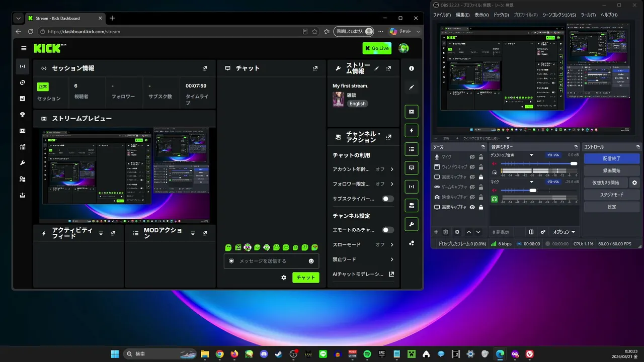Open the filter icon of アクティビティフィード
This screenshot has height=362, width=644.
tap(101, 233)
